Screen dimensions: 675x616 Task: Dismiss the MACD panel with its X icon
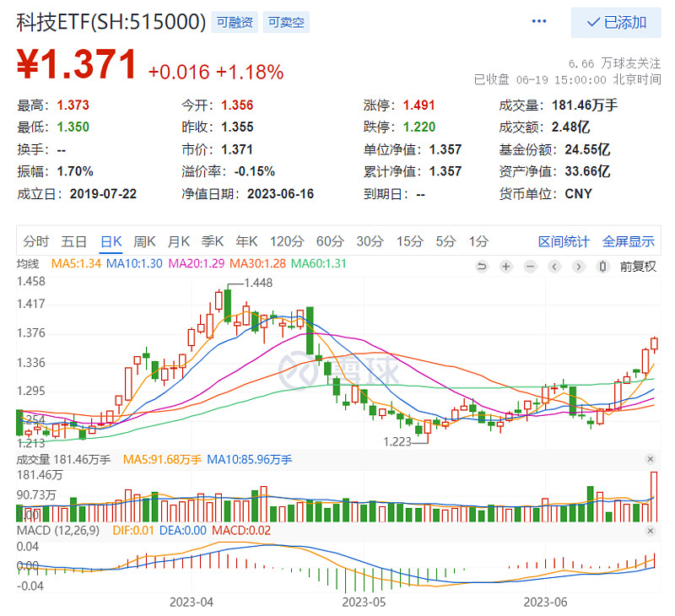(x=650, y=530)
